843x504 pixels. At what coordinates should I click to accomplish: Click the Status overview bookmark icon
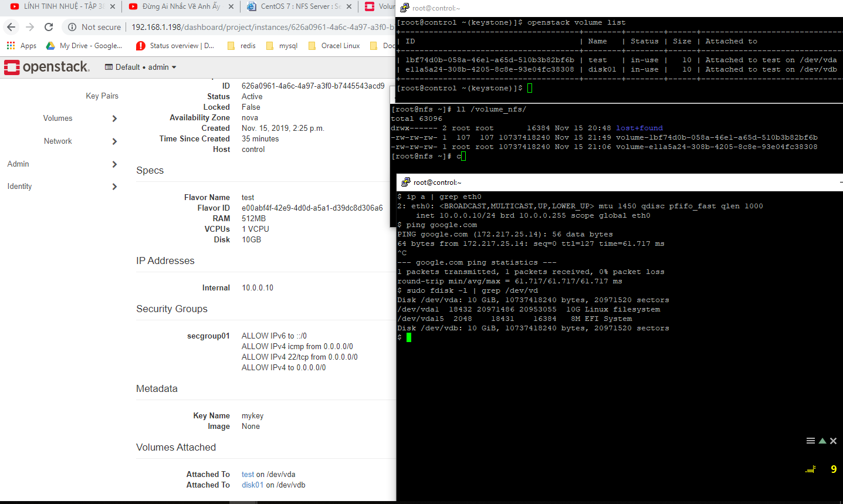click(x=140, y=46)
